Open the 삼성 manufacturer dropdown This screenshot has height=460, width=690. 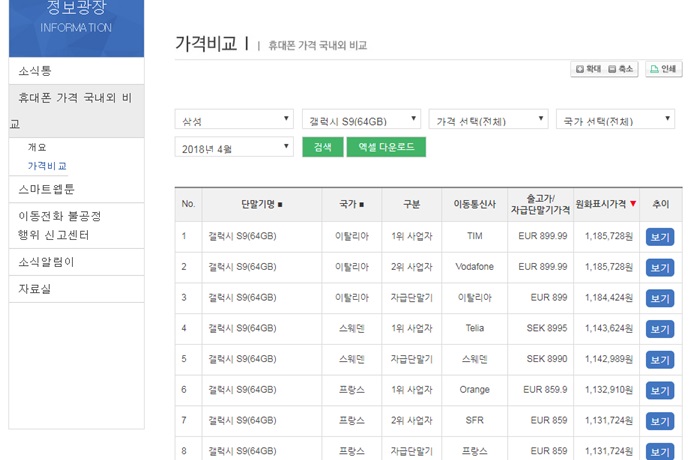coord(234,119)
